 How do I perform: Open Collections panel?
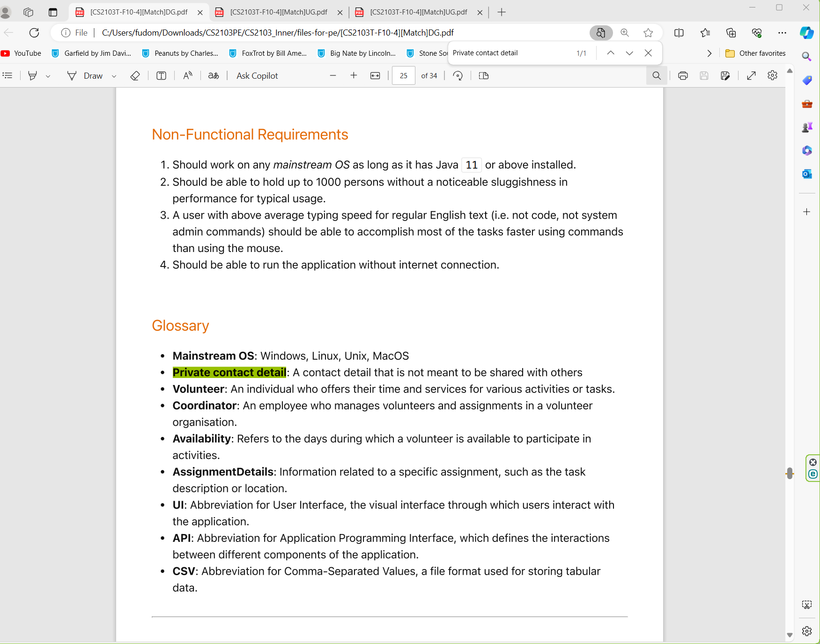731,32
